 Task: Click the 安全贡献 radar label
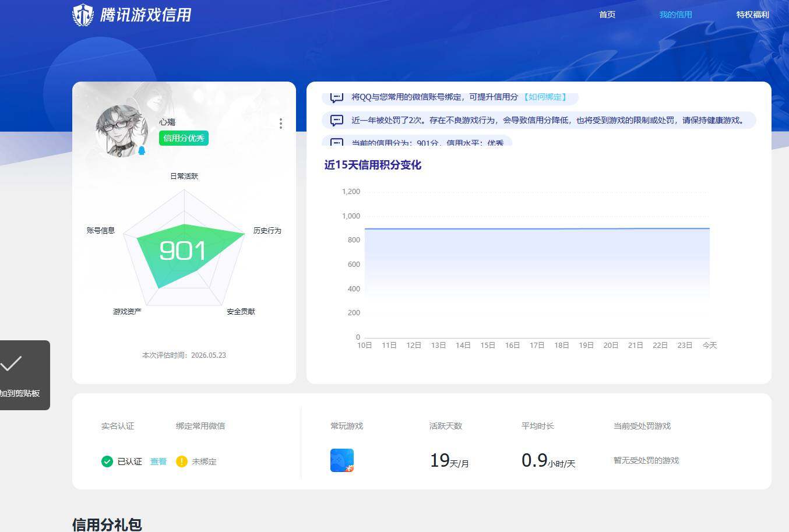click(x=241, y=312)
